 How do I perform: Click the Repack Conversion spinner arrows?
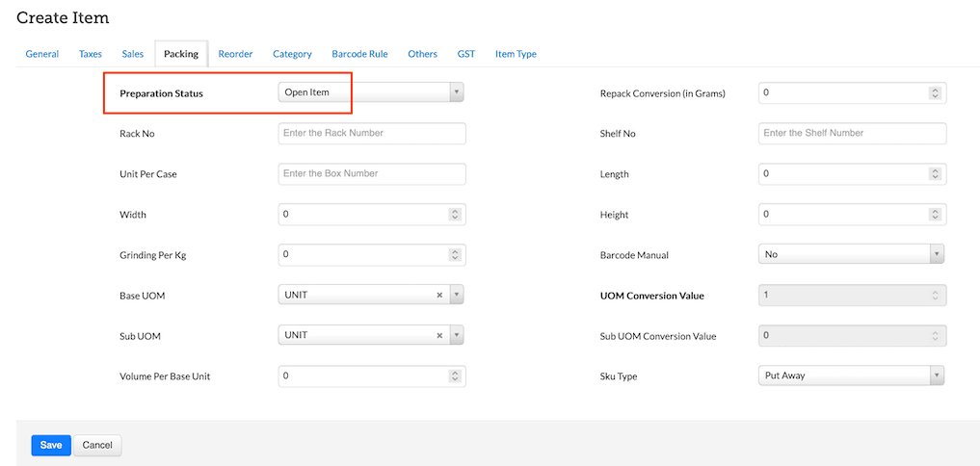coord(935,92)
